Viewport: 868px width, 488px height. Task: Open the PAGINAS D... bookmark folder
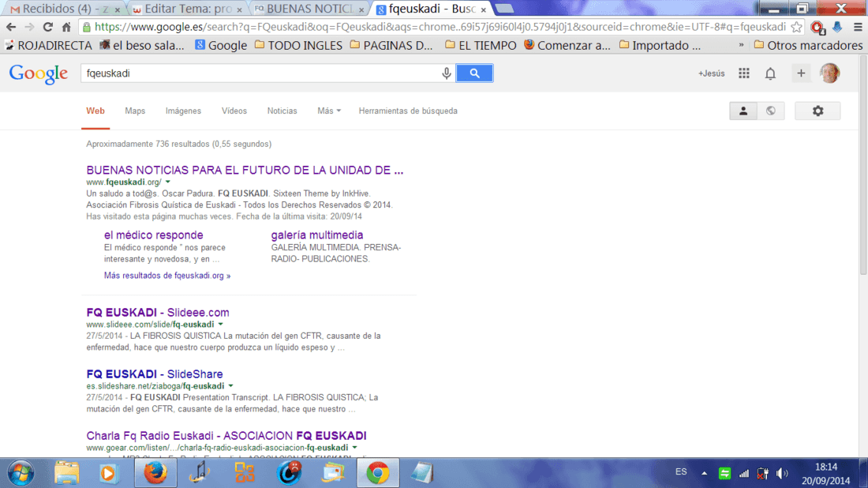click(391, 46)
